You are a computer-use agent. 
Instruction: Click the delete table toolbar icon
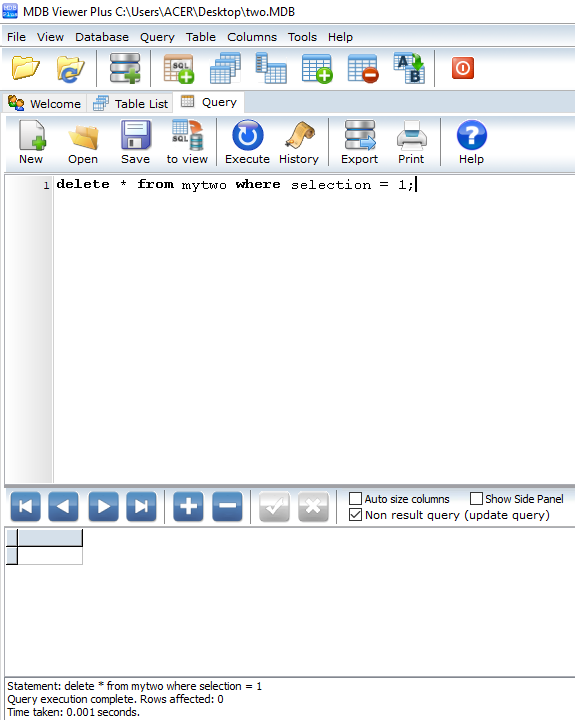pyautogui.click(x=363, y=69)
